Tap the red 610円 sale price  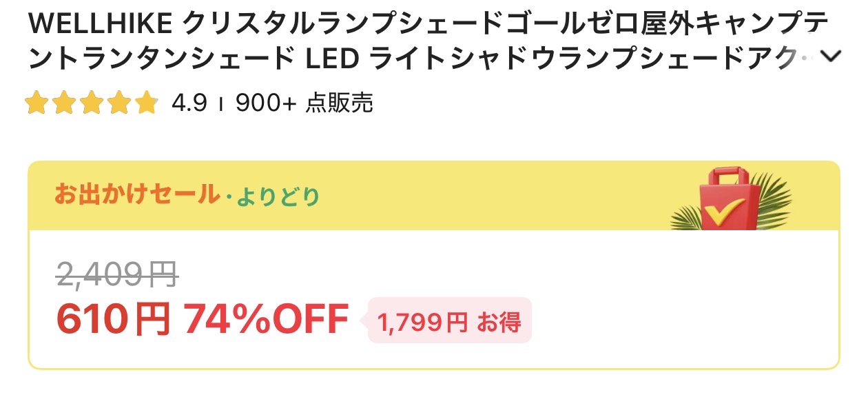click(113, 320)
